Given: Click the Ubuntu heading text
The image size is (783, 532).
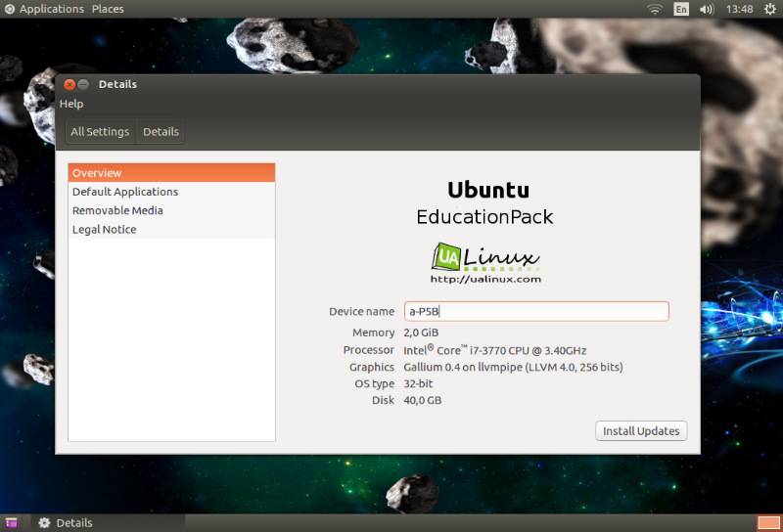Looking at the screenshot, I should (x=488, y=190).
